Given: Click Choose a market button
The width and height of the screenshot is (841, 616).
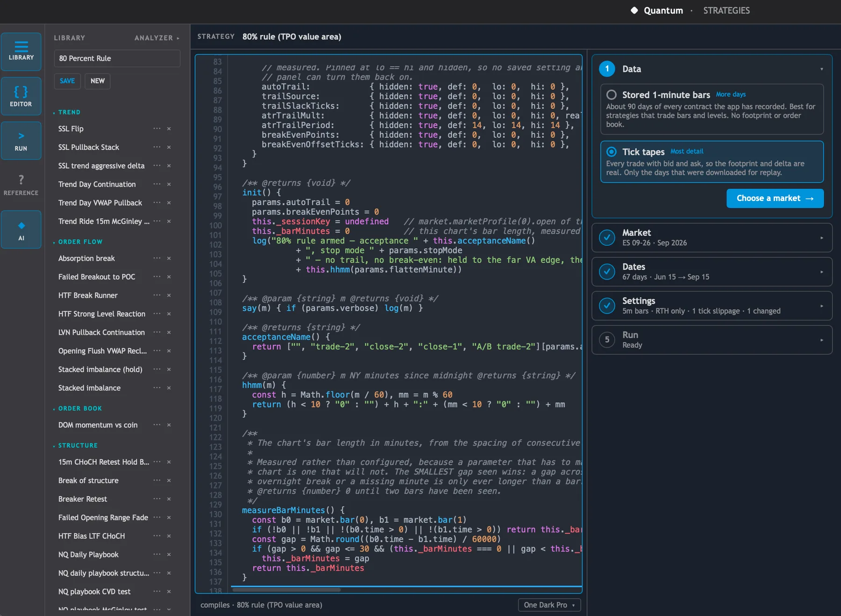Looking at the screenshot, I should (775, 198).
